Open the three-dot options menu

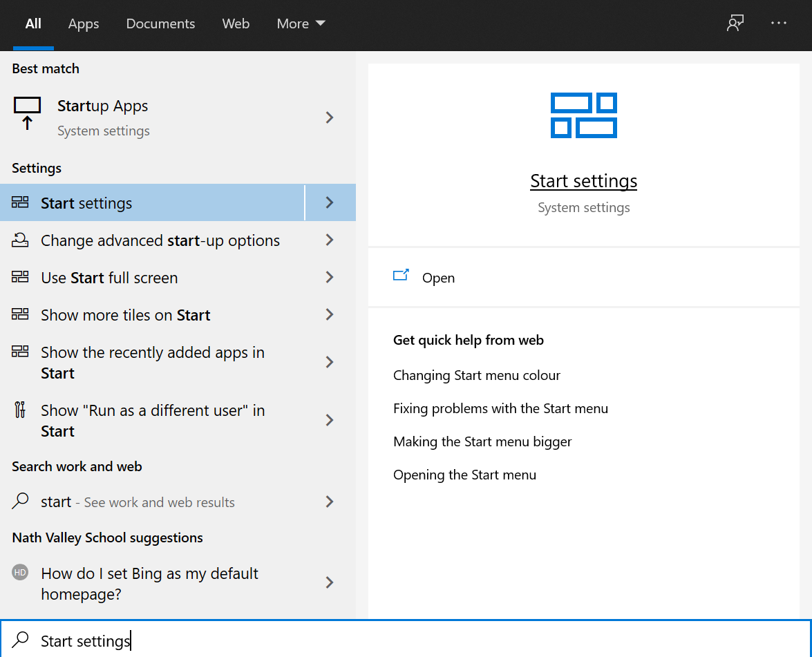778,23
